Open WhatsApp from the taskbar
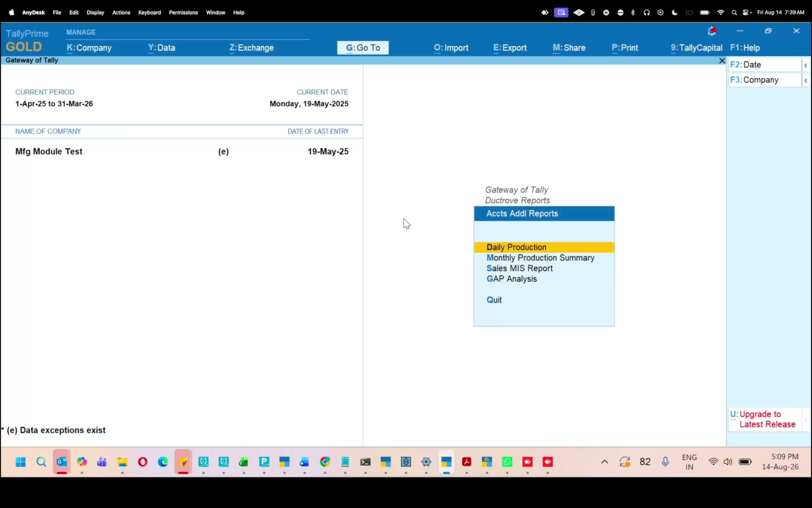Image resolution: width=812 pixels, height=508 pixels. click(x=507, y=462)
